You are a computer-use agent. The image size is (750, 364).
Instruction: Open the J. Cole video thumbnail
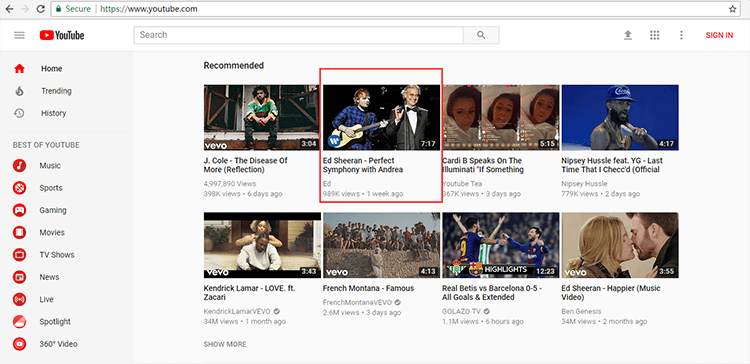point(262,118)
